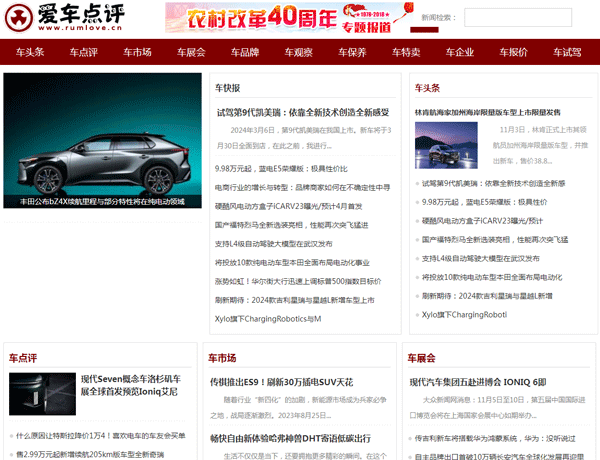Viewport: 600px width, 460px height.
Task: Open headline 畅快自由新体验哈弗神兽DHT
Action: (x=290, y=439)
